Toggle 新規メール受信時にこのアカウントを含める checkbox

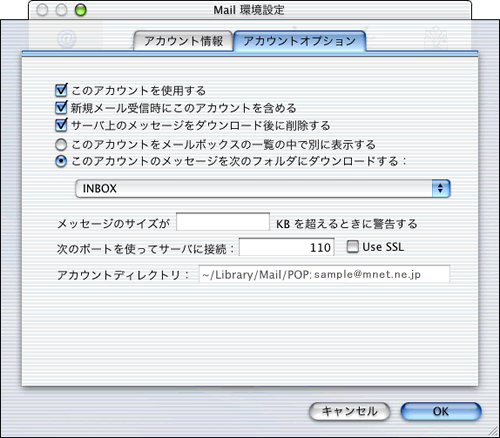point(61,107)
